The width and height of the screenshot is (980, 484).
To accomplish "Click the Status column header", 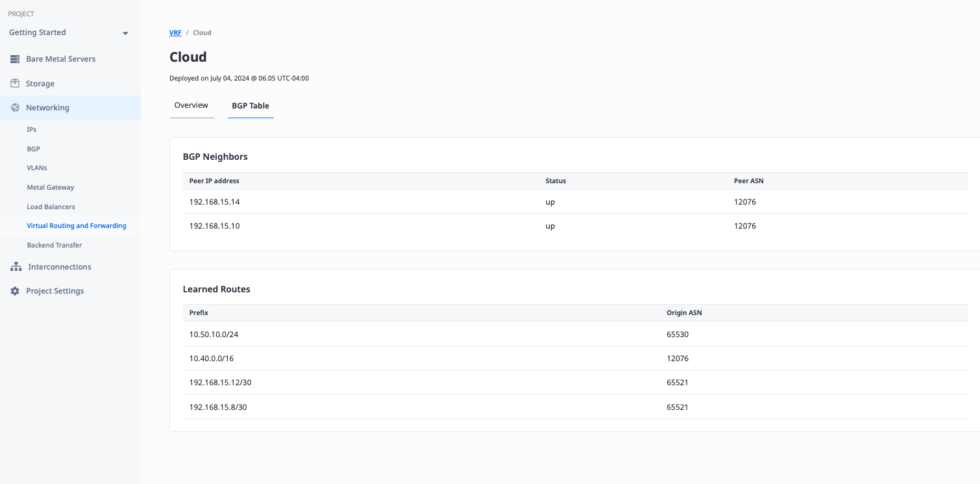I will [x=556, y=181].
